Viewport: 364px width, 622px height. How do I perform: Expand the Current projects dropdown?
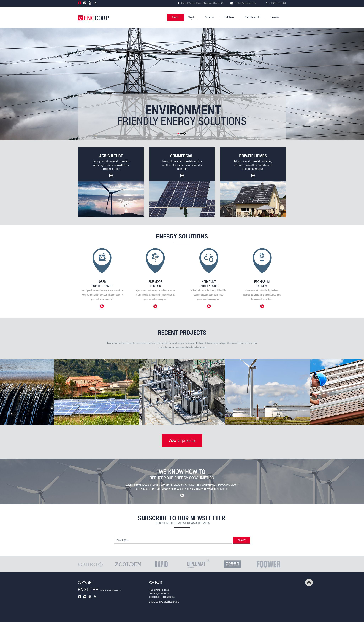[x=253, y=17]
